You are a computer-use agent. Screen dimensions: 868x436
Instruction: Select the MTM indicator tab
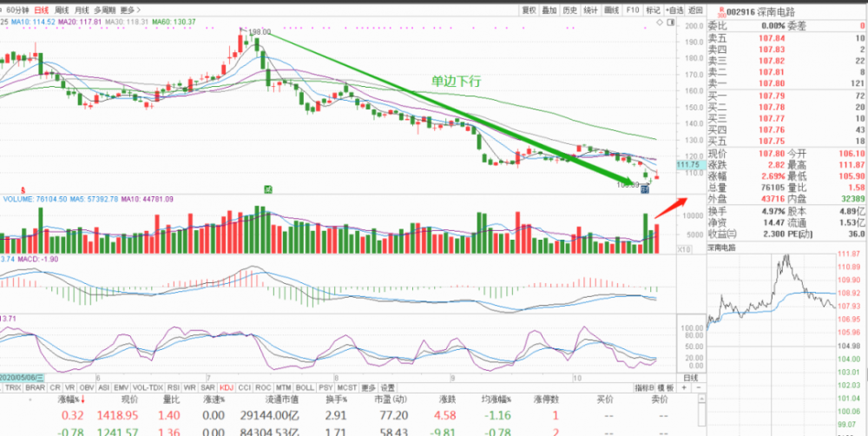(284, 388)
